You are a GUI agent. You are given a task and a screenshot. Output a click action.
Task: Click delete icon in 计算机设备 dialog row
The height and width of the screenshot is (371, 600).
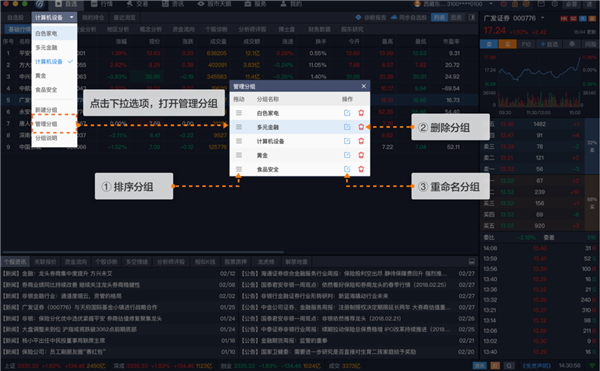pos(361,141)
